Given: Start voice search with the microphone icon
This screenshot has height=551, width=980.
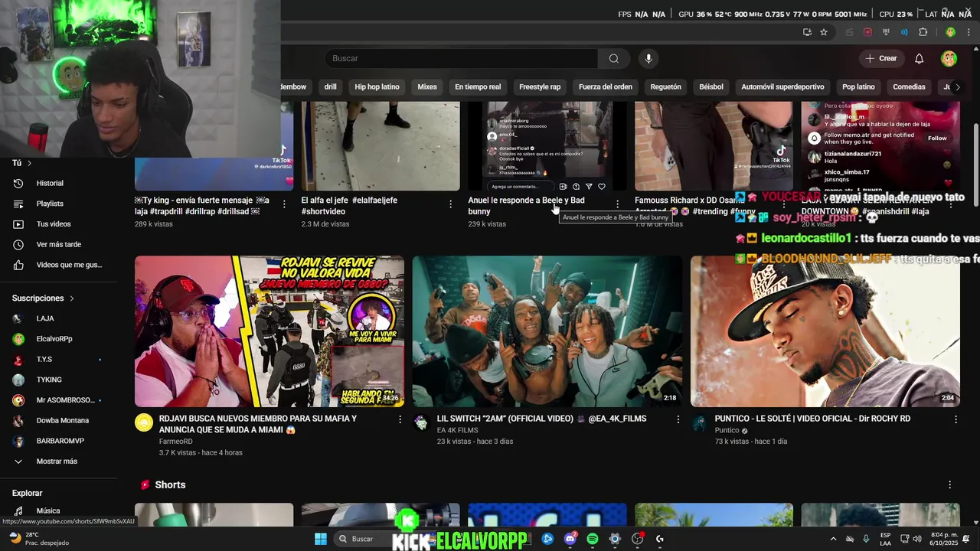Looking at the screenshot, I should 648,59.
